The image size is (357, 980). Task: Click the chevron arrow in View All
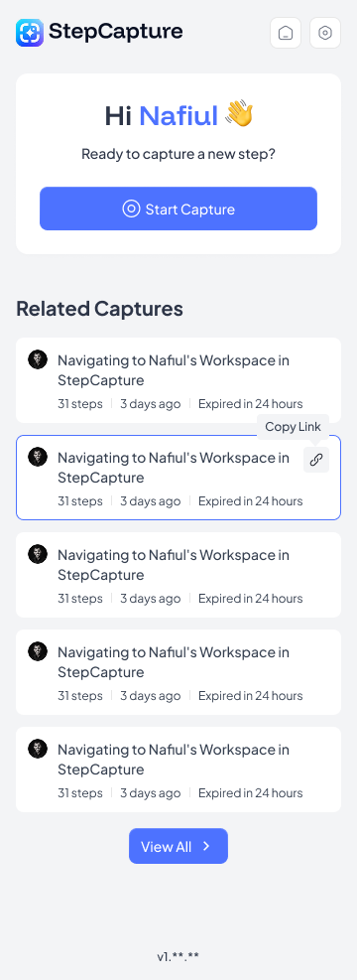pyautogui.click(x=206, y=846)
